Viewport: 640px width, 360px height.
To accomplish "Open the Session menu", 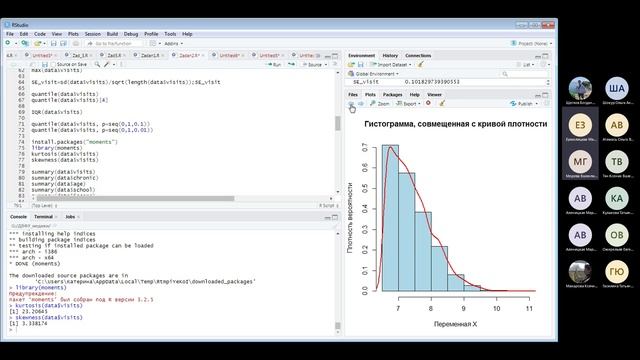I will pyautogui.click(x=93, y=34).
